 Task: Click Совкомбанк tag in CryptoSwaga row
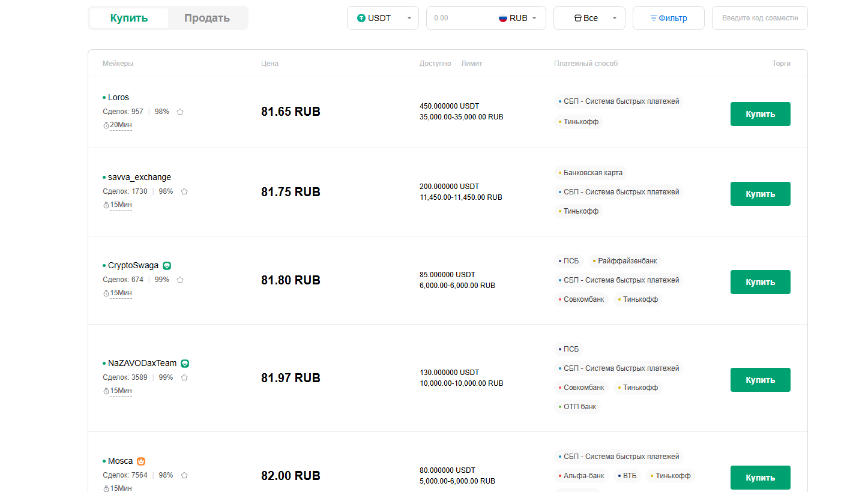tap(581, 299)
